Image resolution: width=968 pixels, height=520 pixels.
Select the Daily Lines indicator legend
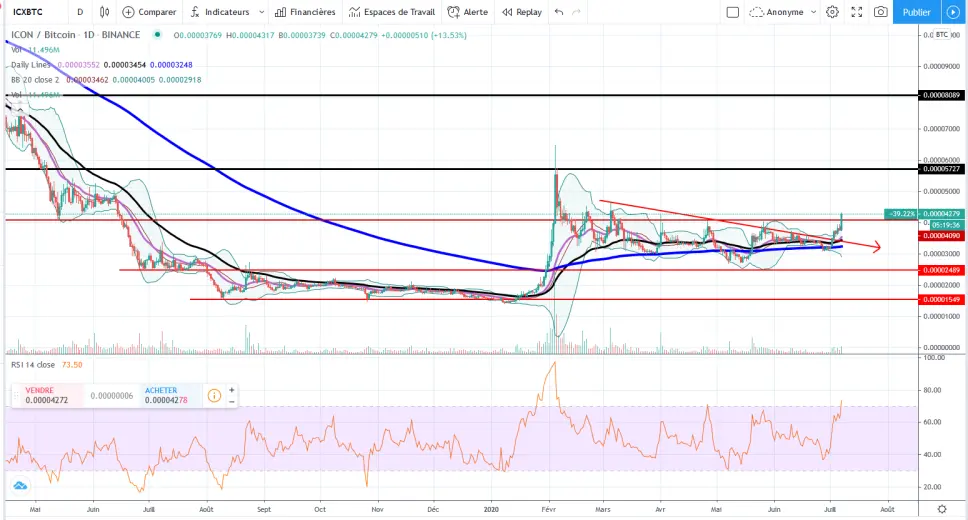(31, 65)
